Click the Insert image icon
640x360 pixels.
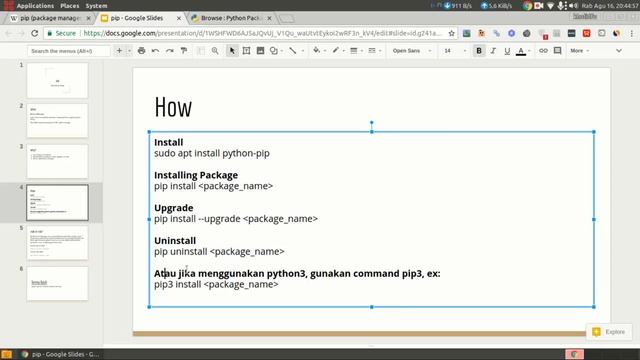click(x=260, y=51)
